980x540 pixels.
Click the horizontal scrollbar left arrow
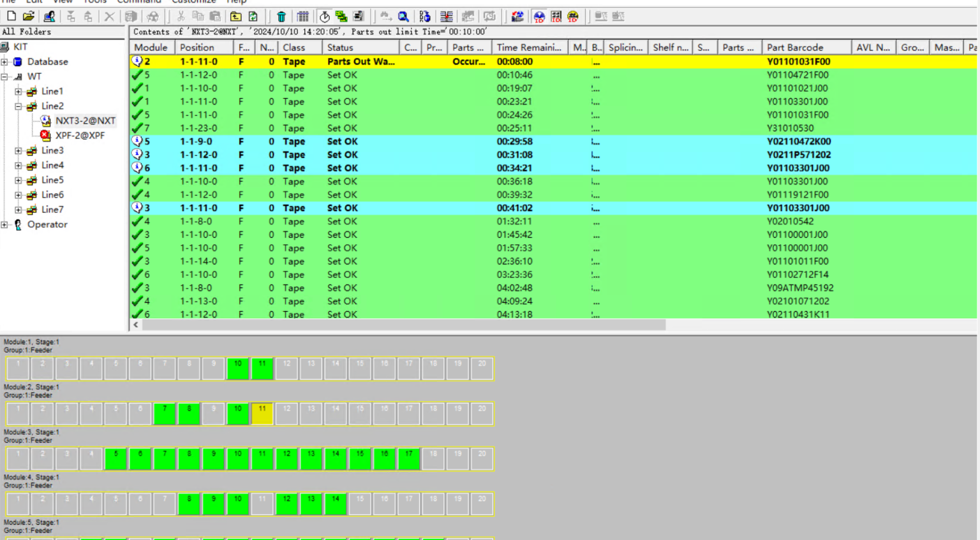click(x=136, y=325)
